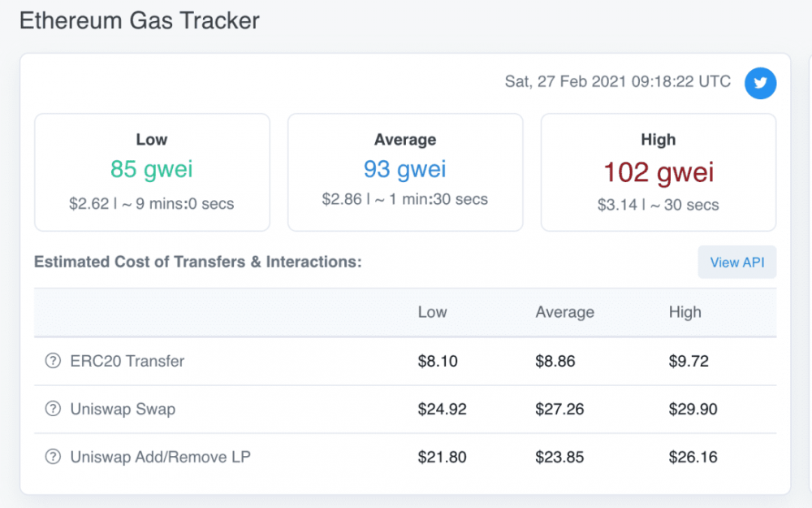
Task: Click the Uniswap Swap row label
Action: pyautogui.click(x=123, y=409)
